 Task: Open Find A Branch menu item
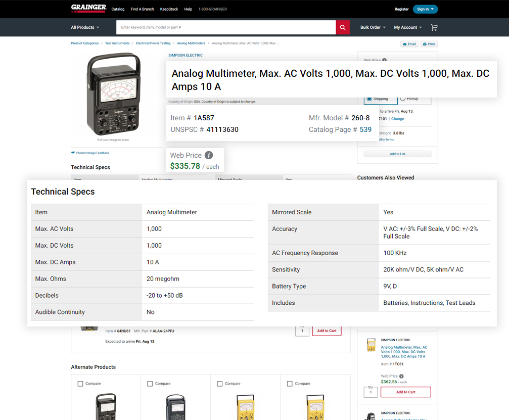(x=142, y=9)
